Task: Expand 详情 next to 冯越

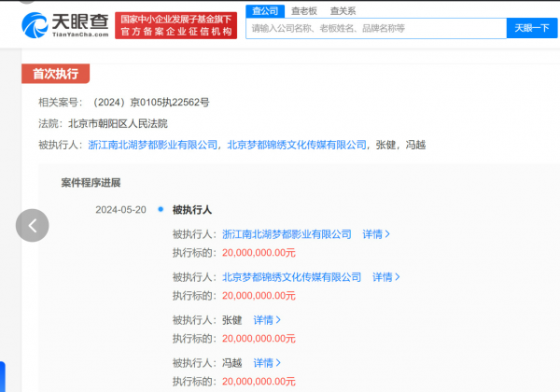Action: click(x=268, y=363)
